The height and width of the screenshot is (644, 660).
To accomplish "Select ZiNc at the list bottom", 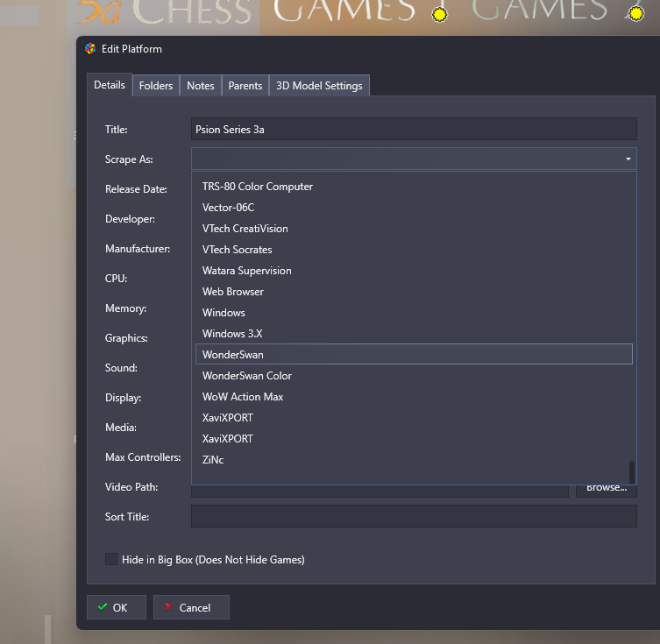I will coord(414,460).
